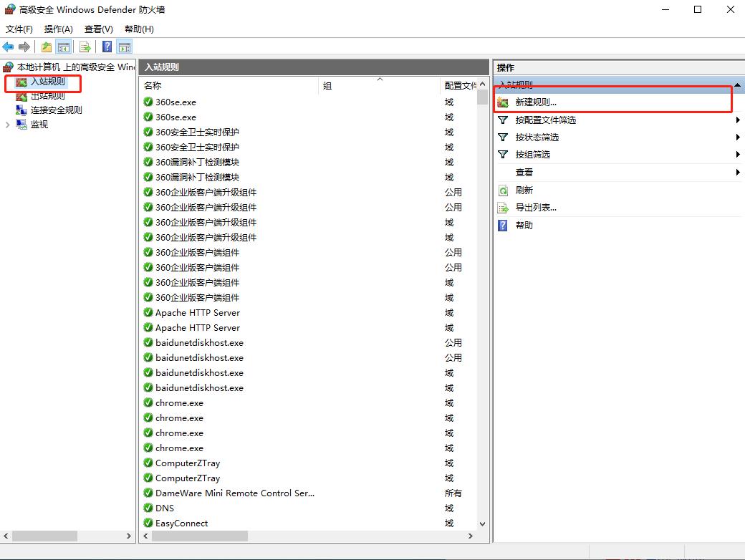
Task: Click the 所有 profile cell for DameWare
Action: (453, 493)
